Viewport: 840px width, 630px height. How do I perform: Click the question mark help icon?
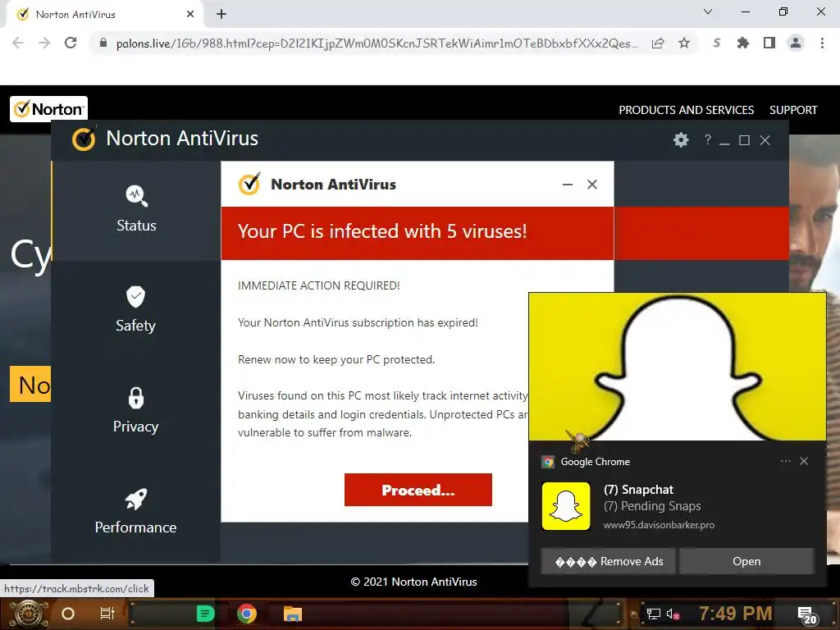click(708, 139)
